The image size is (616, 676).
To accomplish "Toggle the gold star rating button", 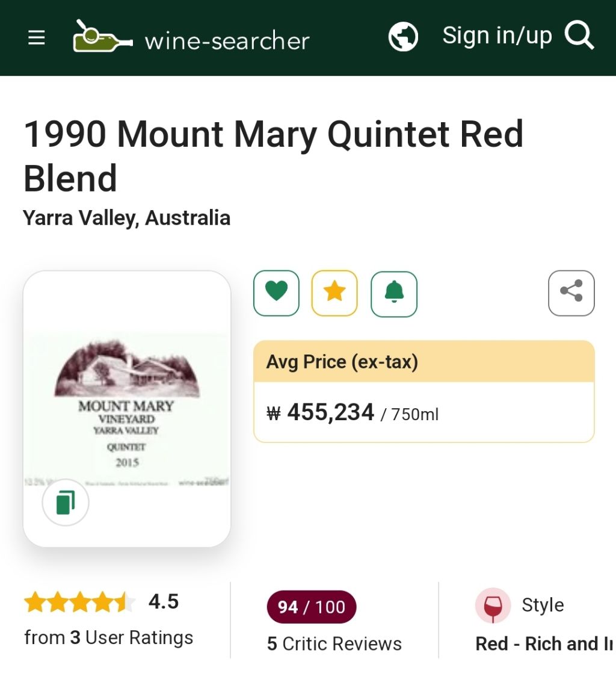I will 334,293.
